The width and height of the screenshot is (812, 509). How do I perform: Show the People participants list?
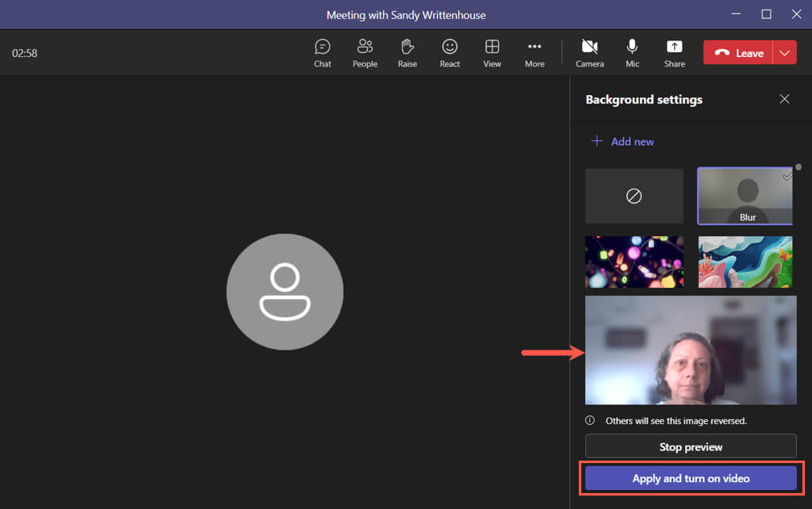click(365, 52)
